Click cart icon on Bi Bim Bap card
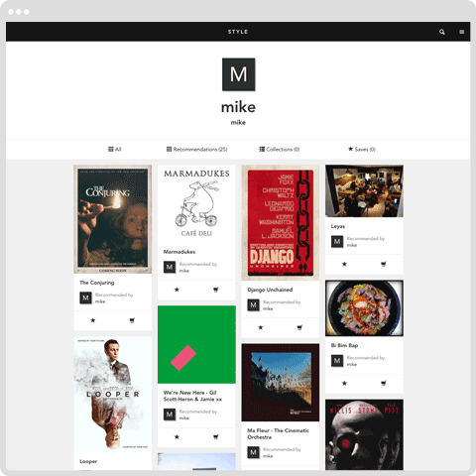Screen dimensions: 476x476 (384, 383)
